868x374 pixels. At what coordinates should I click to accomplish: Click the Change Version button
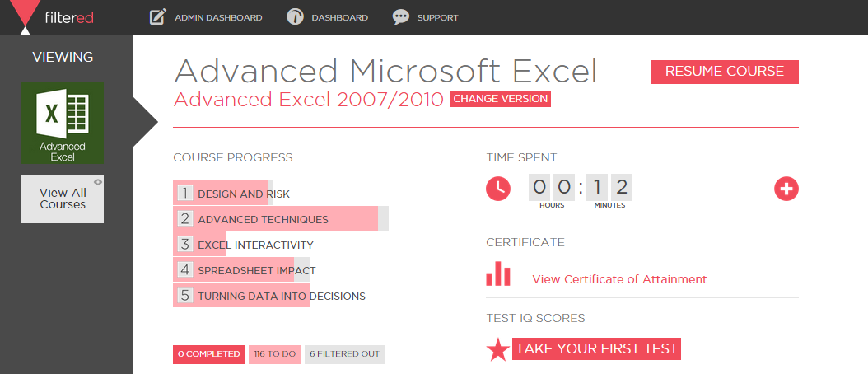(x=500, y=99)
